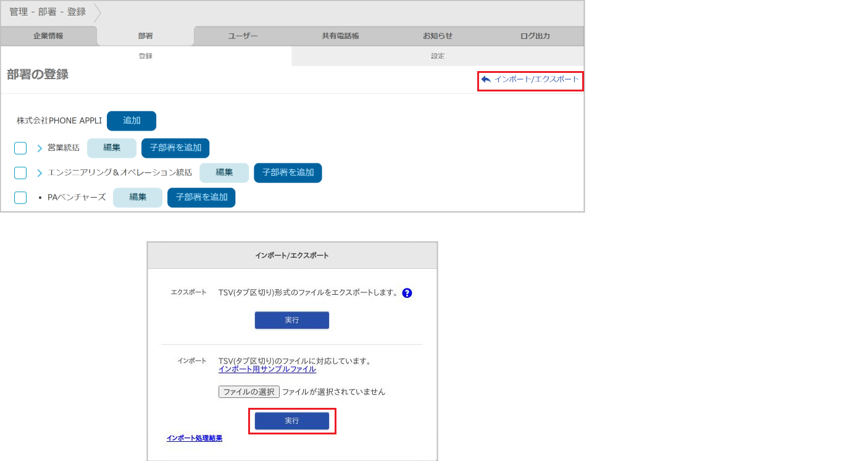This screenshot has height=461, width=868.
Task: Run the TSV export 実行 button
Action: (292, 320)
